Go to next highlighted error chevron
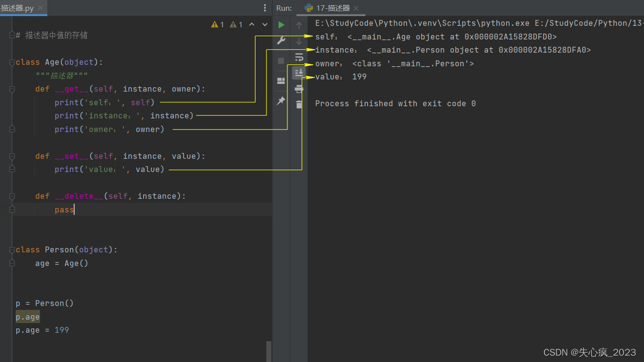This screenshot has width=644, height=362. click(x=265, y=24)
